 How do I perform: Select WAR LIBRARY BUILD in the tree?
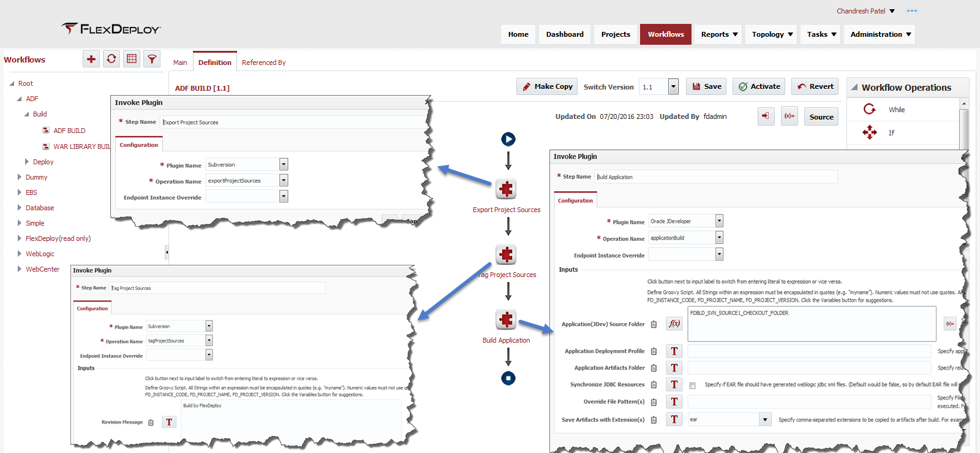click(x=81, y=147)
